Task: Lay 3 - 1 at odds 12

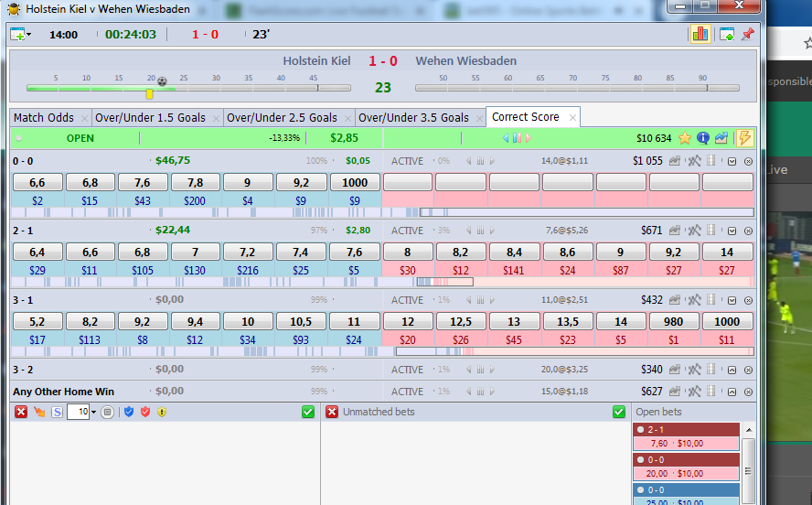Action: click(x=408, y=321)
